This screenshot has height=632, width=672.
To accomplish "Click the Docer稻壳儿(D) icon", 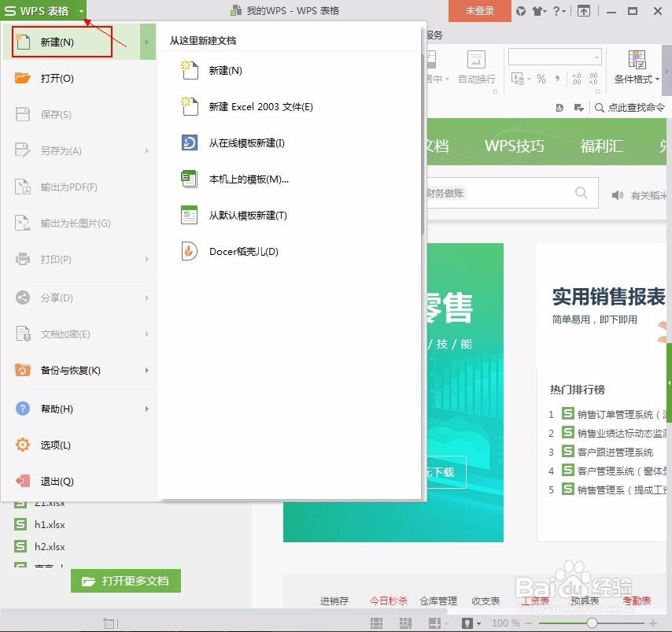I will click(x=190, y=251).
